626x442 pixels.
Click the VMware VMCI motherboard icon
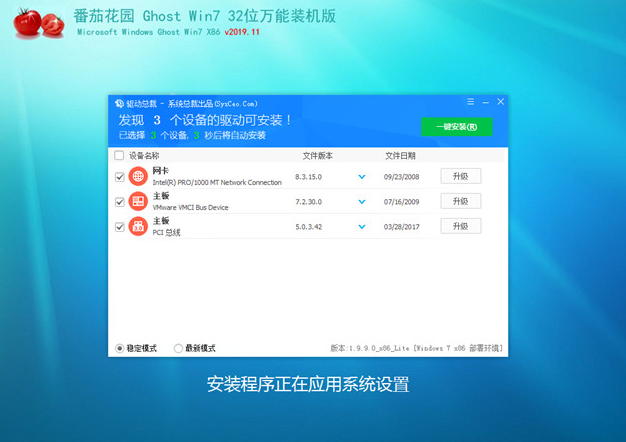(138, 201)
